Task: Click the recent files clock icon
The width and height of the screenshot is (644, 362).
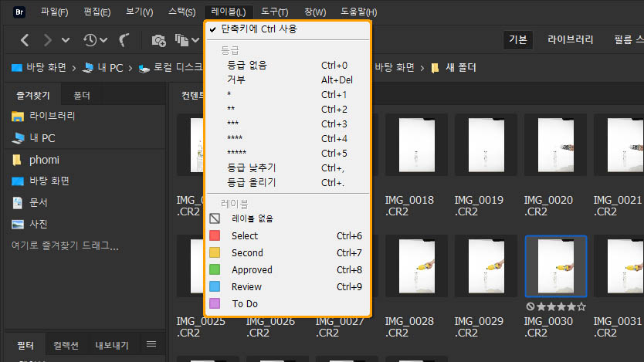Action: tap(90, 40)
